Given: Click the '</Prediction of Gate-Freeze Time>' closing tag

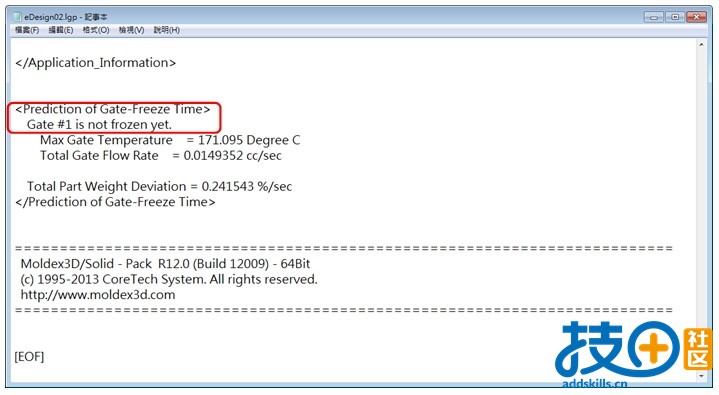Looking at the screenshot, I should click(115, 202).
